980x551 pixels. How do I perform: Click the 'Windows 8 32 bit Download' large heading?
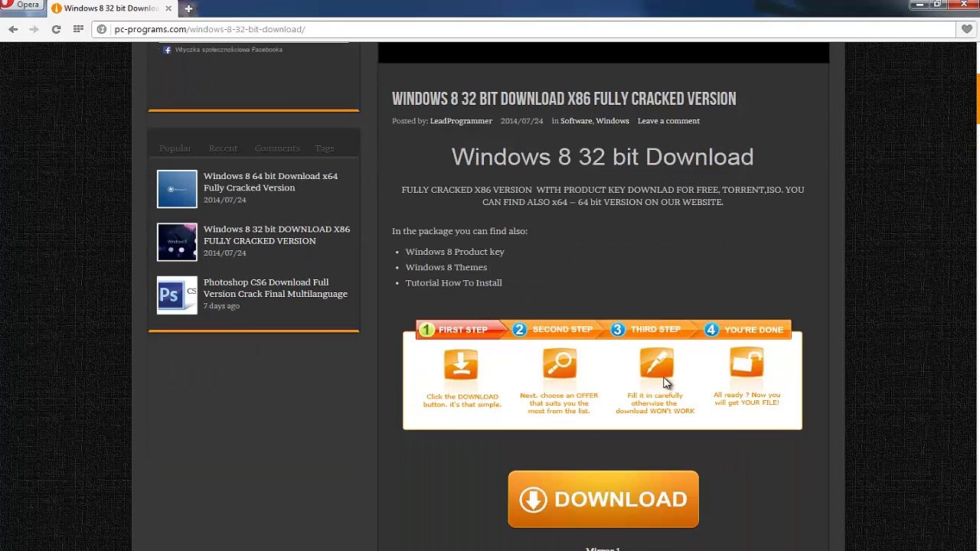click(x=603, y=157)
